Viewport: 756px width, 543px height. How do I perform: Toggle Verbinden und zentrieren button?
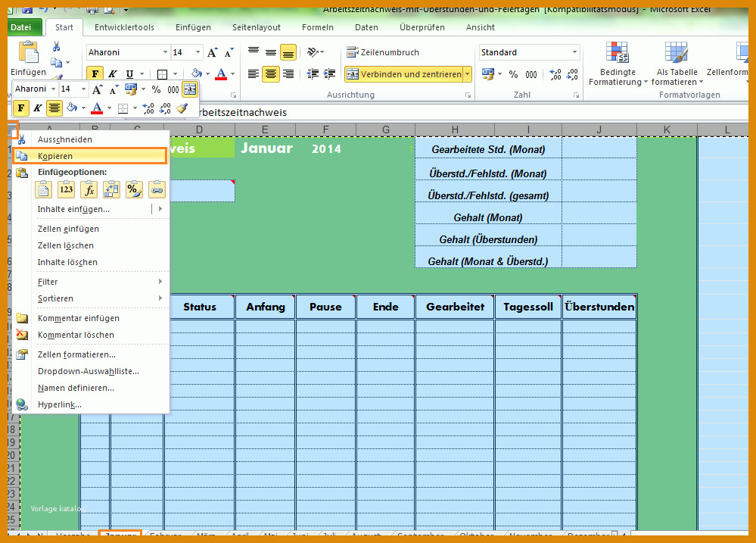coord(405,74)
